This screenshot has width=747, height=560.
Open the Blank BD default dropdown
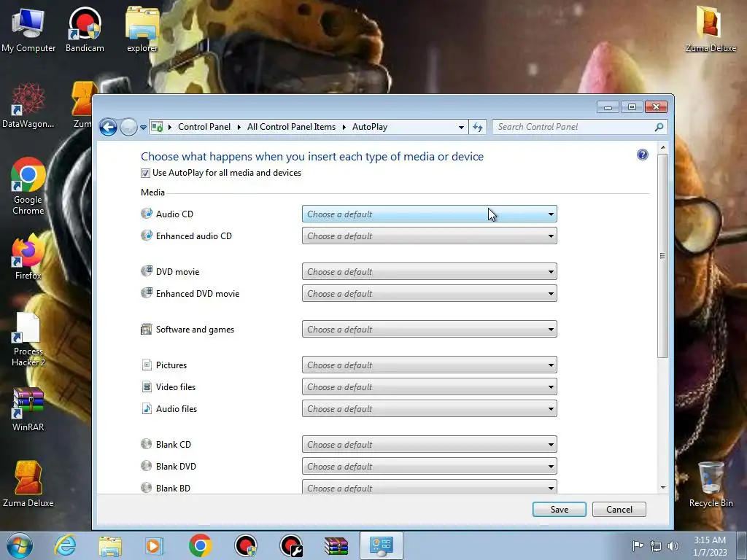click(429, 486)
